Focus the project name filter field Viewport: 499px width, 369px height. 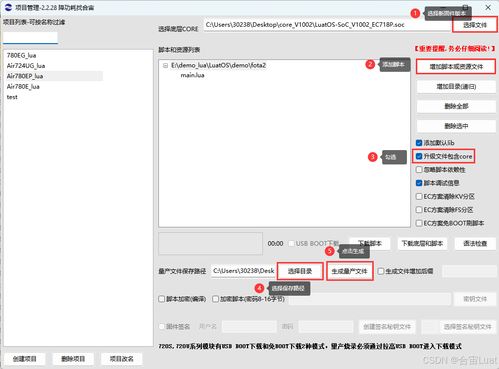coord(30,37)
